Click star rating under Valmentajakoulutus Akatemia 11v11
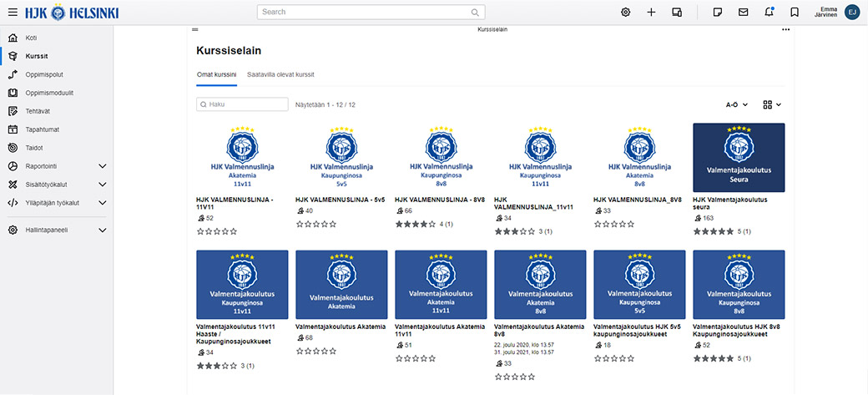 (x=415, y=358)
